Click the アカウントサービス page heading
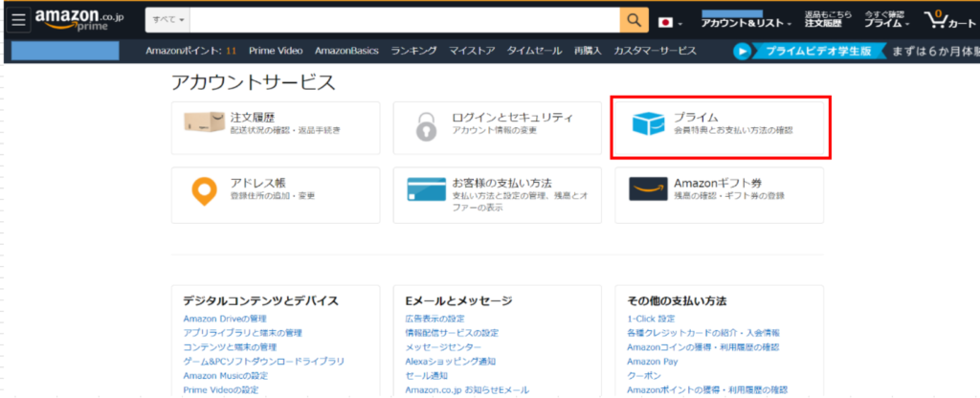The image size is (980, 398). click(x=253, y=82)
